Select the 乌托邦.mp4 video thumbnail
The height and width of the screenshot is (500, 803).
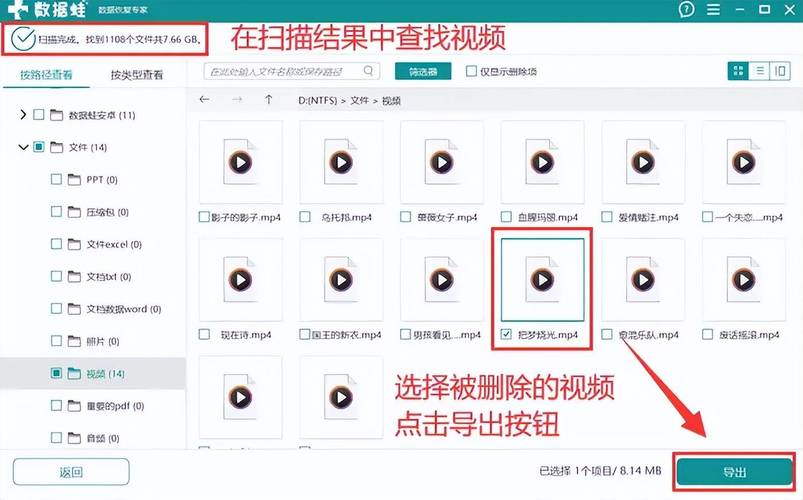341,162
